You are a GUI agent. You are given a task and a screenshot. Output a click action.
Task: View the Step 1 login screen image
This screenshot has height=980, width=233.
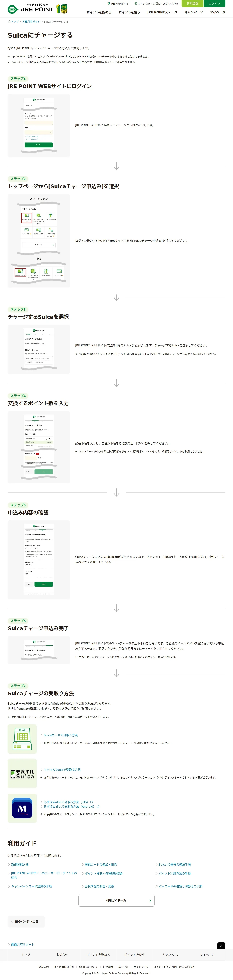point(39,126)
